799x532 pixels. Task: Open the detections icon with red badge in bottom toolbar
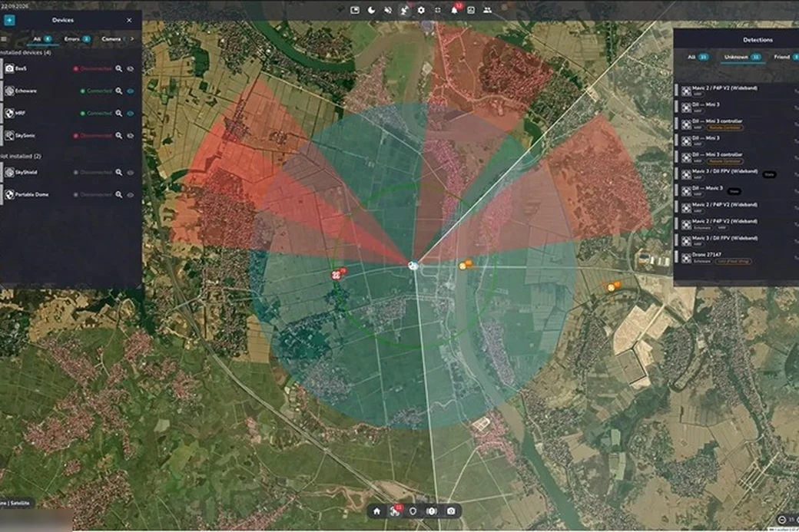[x=394, y=511]
